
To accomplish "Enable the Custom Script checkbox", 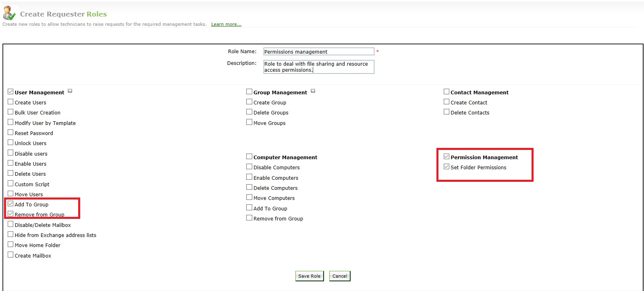I will coord(10,184).
